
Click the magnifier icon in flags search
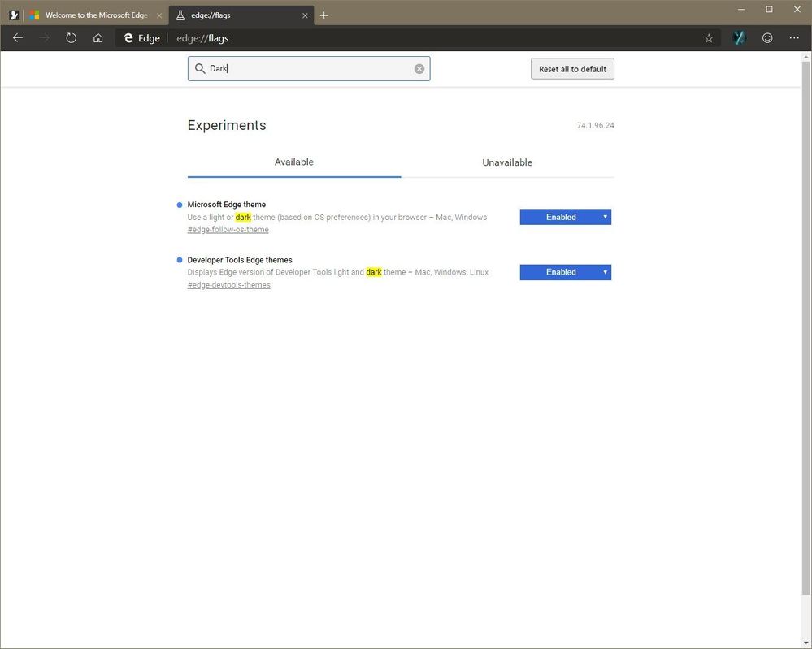pyautogui.click(x=200, y=68)
